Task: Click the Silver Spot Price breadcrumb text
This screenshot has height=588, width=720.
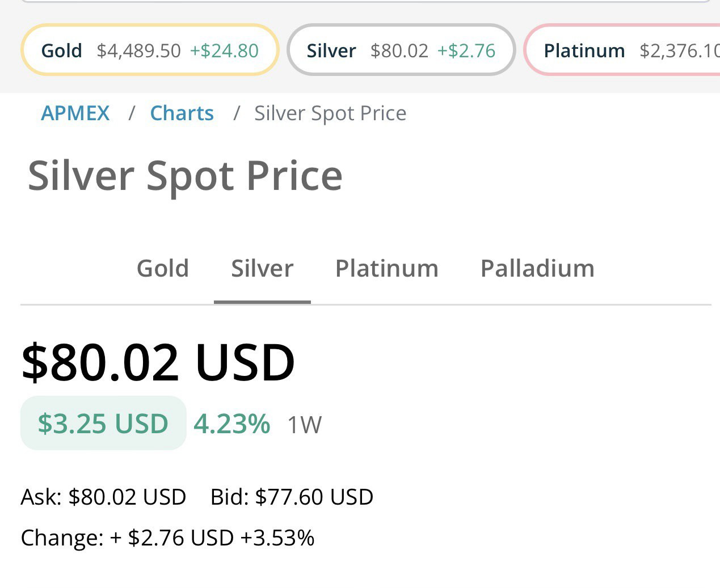Action: [330, 113]
